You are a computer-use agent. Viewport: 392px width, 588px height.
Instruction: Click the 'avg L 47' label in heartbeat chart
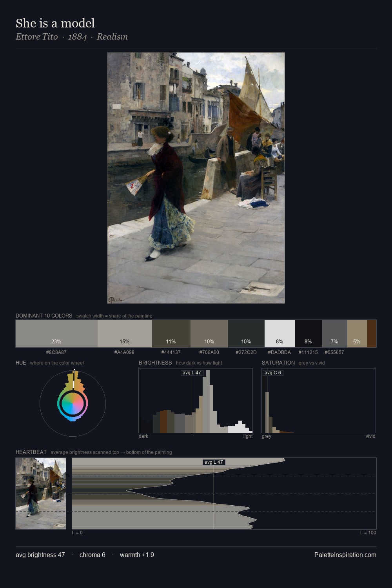[214, 462]
